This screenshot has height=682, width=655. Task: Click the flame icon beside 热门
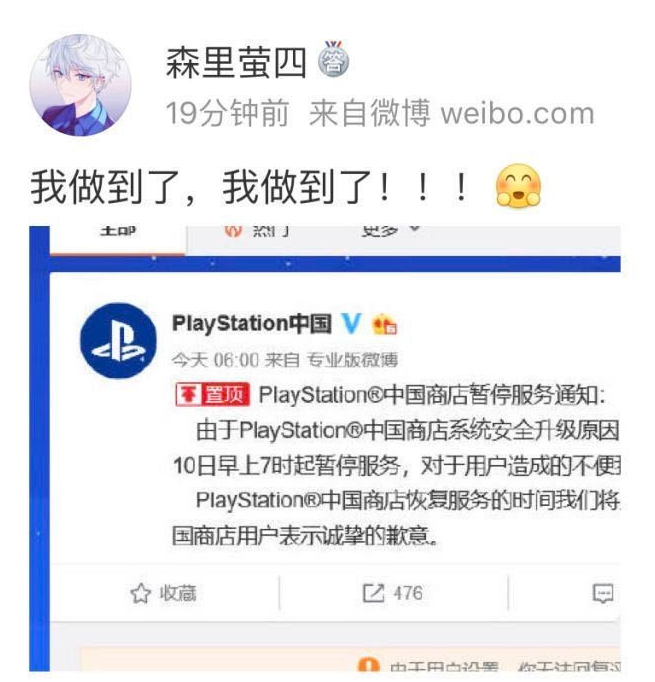tap(233, 231)
